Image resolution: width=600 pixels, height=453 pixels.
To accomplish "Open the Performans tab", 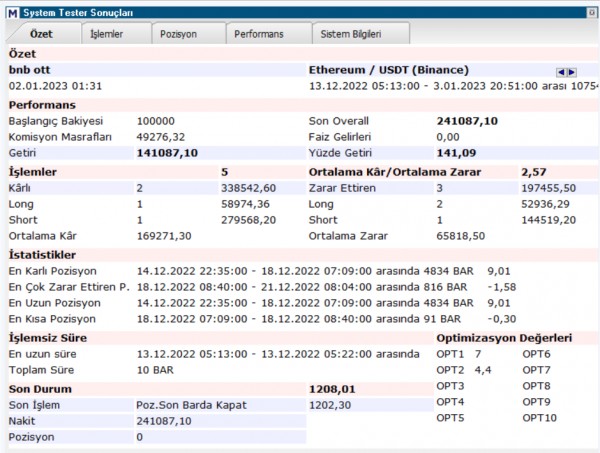I will coord(269,34).
